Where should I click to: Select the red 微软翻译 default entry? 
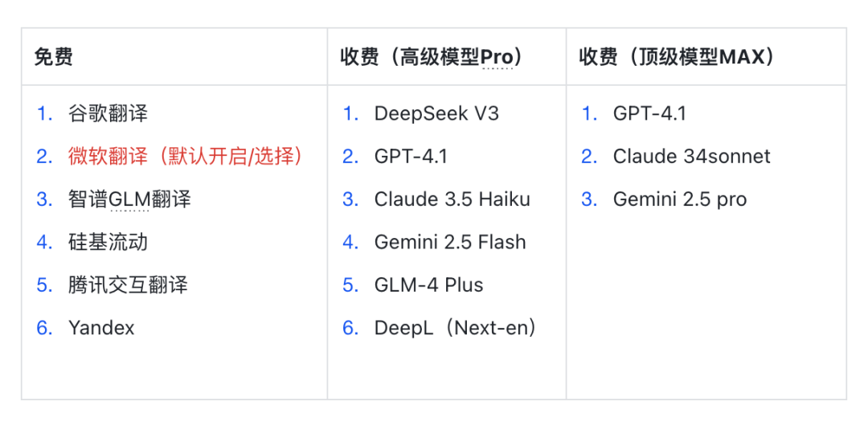pos(186,156)
